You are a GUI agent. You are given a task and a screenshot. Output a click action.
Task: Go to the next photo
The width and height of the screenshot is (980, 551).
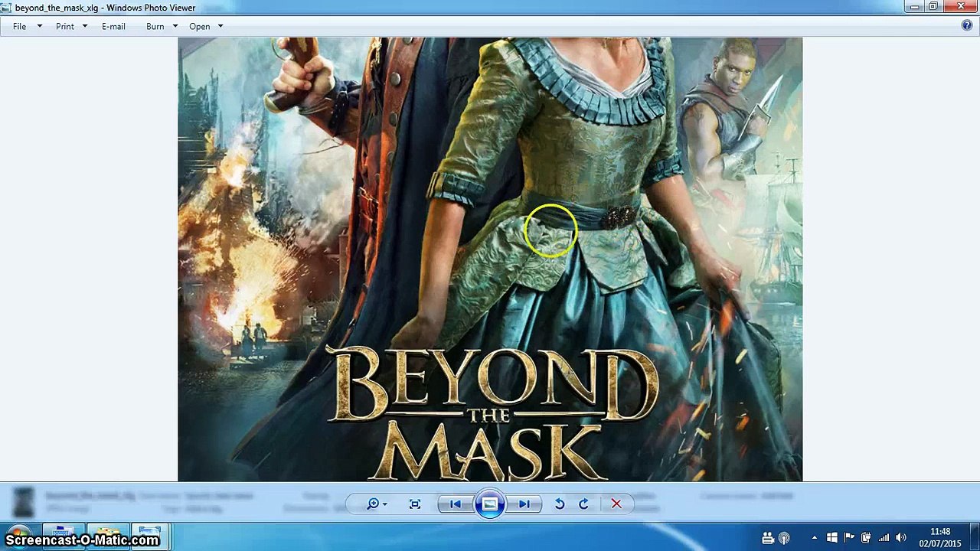525,504
